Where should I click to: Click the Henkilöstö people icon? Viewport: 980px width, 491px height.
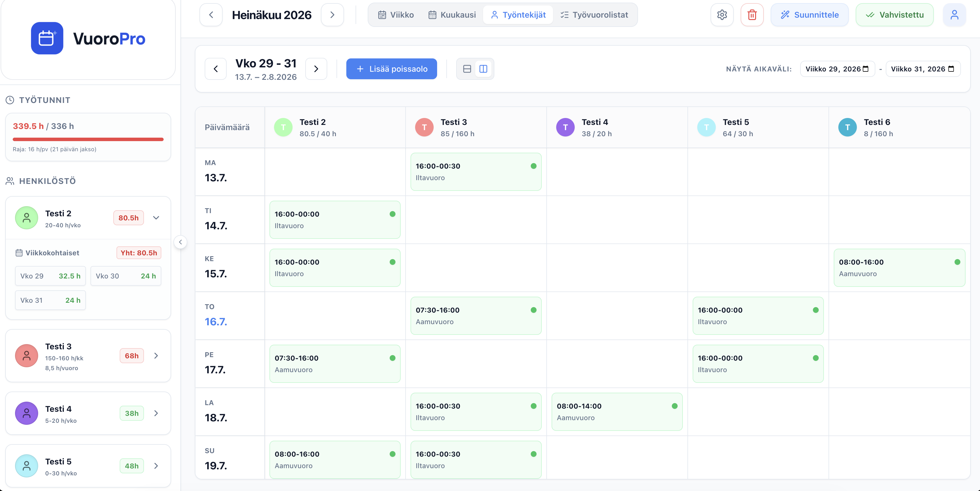coord(10,181)
